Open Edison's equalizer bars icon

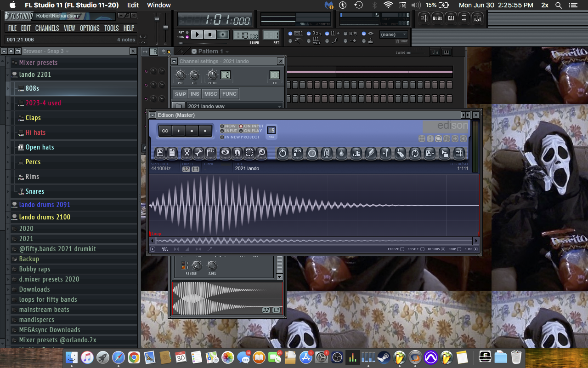click(356, 153)
